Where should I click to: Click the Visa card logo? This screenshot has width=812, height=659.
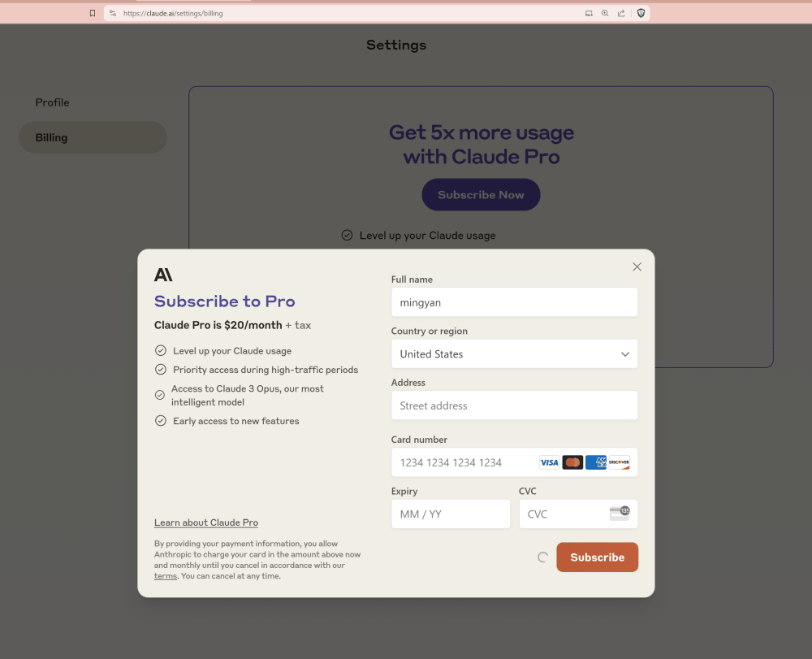(550, 462)
